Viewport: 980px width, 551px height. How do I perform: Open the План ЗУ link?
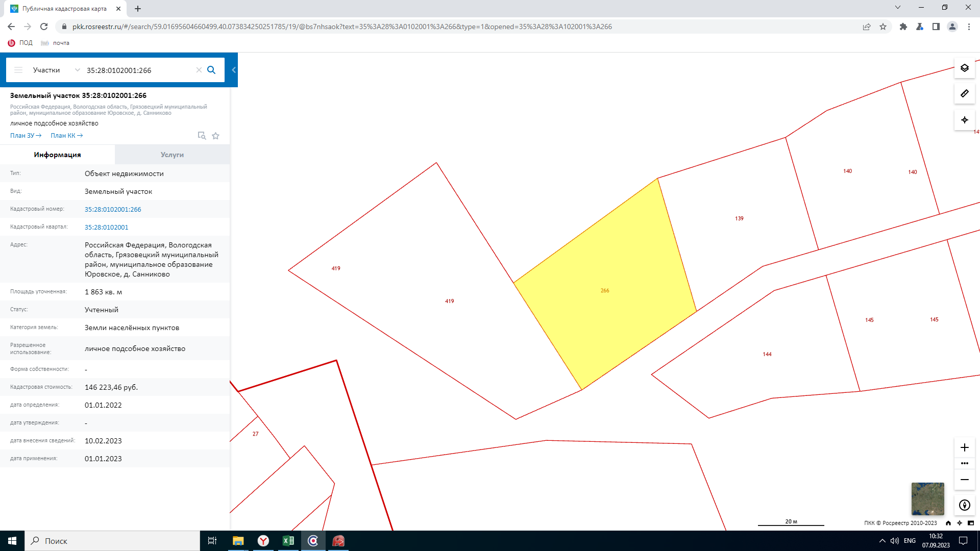[x=26, y=136]
